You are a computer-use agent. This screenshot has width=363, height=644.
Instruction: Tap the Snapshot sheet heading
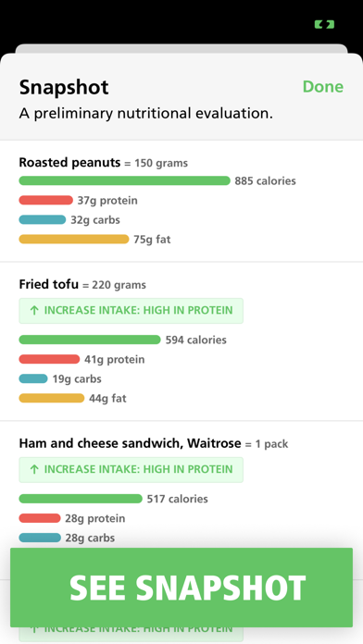[64, 87]
